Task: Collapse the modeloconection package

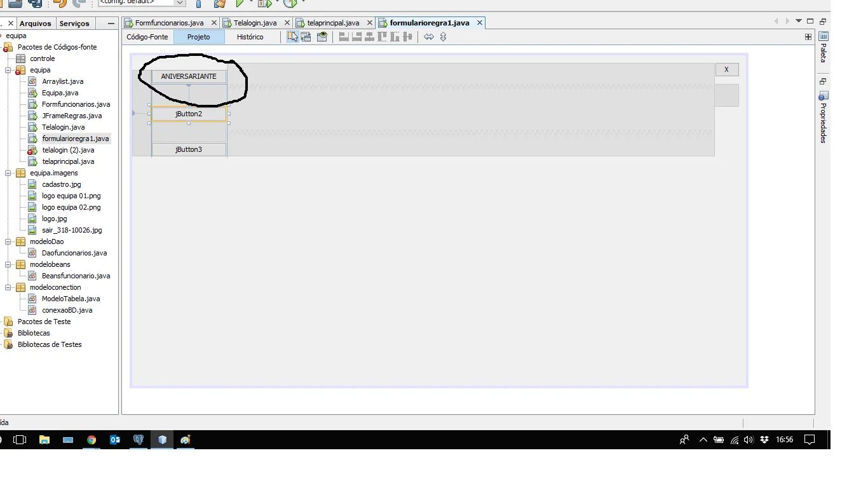Action: pos(9,287)
